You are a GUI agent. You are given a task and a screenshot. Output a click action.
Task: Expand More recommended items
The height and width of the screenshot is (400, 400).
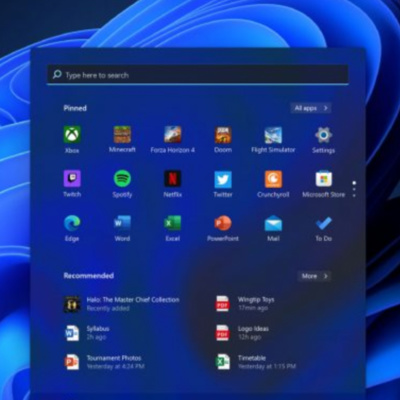[x=314, y=276]
